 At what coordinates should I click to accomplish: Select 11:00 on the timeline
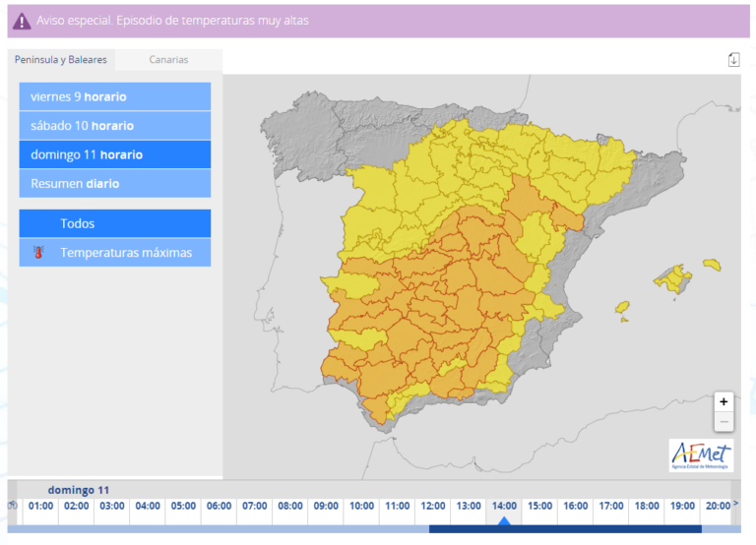(398, 506)
